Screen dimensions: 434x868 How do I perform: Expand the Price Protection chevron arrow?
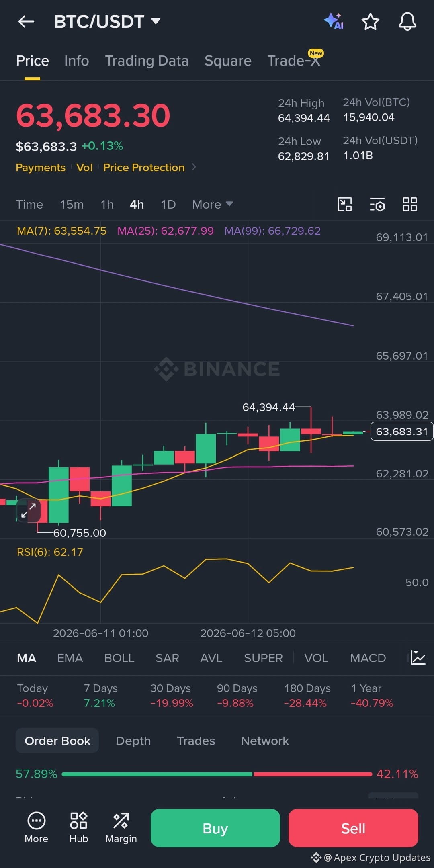point(194,167)
